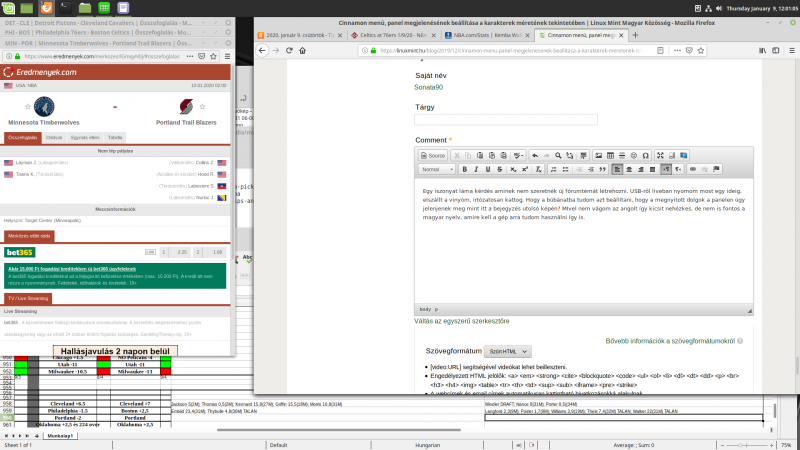The width and height of the screenshot is (800, 450).
Task: Click the Remove Format icon
Action: pos(538,169)
